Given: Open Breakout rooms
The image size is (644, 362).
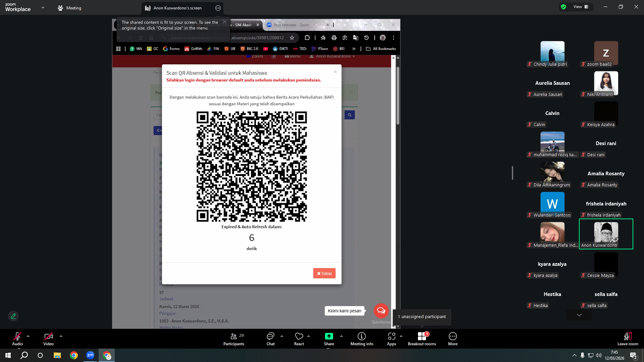Looking at the screenshot, I should (422, 339).
